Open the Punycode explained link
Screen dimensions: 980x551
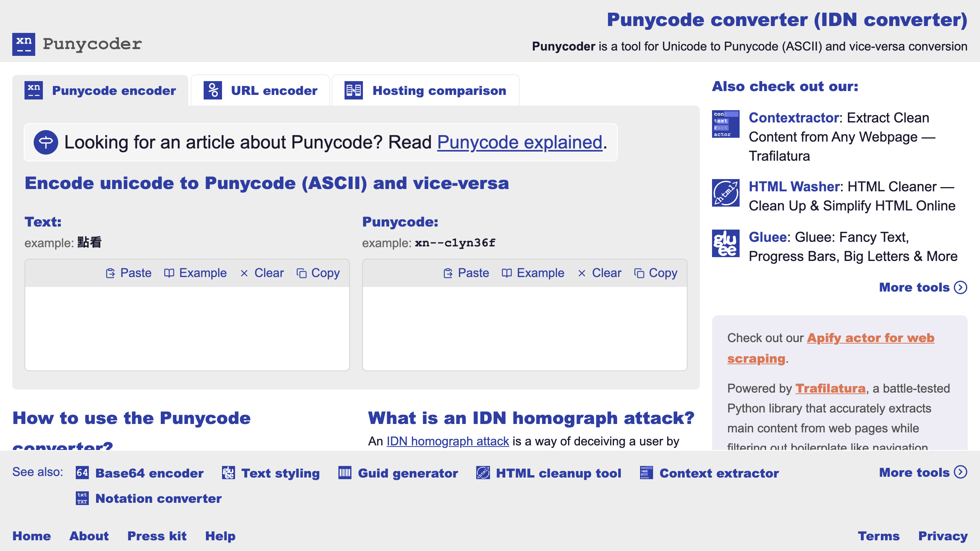pos(519,142)
